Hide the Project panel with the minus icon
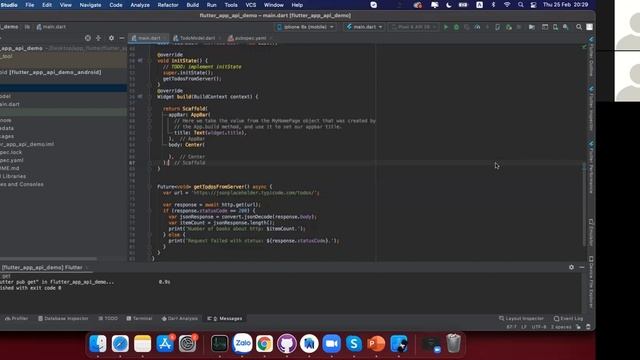 coord(122,38)
